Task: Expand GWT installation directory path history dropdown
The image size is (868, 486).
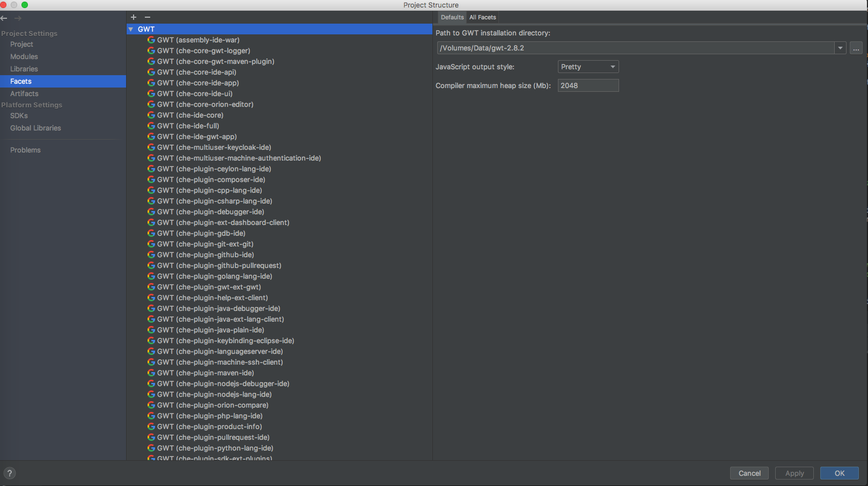Action: coord(840,48)
